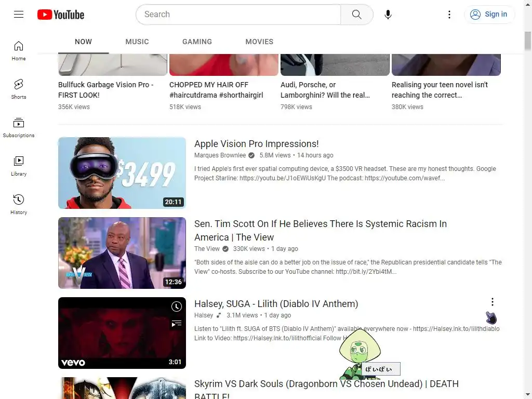Open CHOPPED MY HAIR OFF short title
The height and width of the screenshot is (399, 532).
pos(216,90)
